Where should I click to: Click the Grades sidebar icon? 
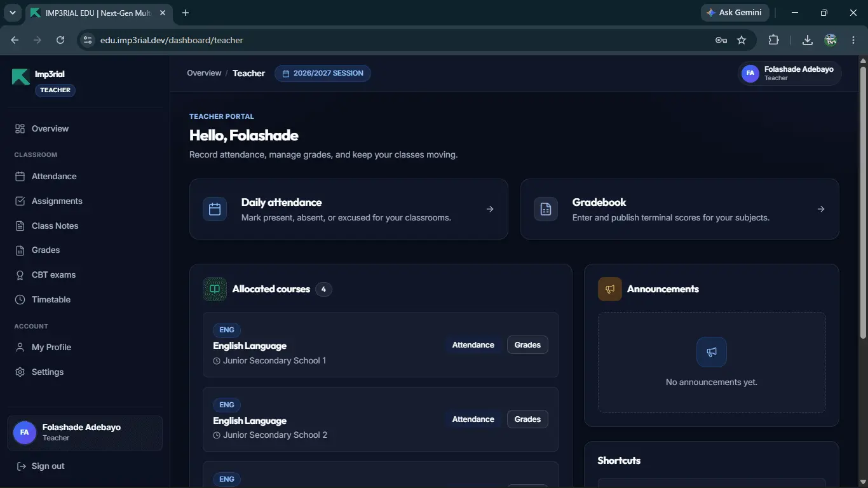[x=20, y=250]
